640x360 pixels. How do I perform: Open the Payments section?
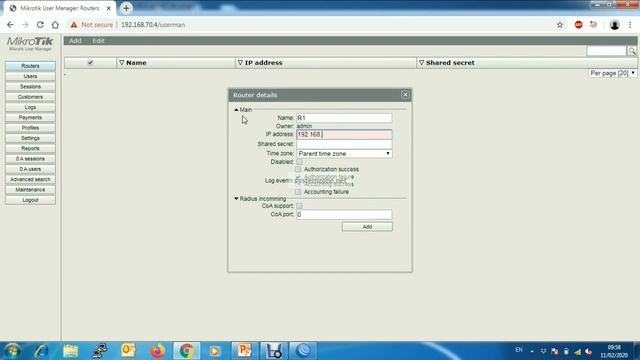[30, 118]
